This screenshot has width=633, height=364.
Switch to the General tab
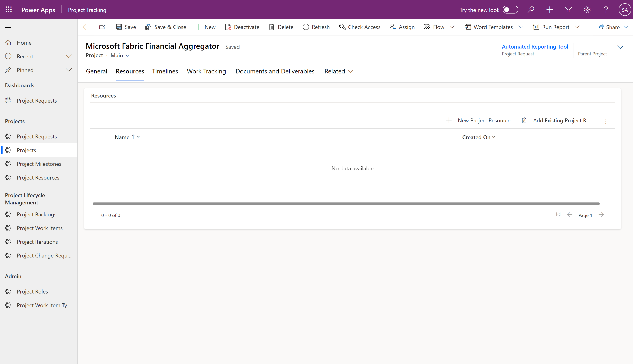click(x=97, y=71)
